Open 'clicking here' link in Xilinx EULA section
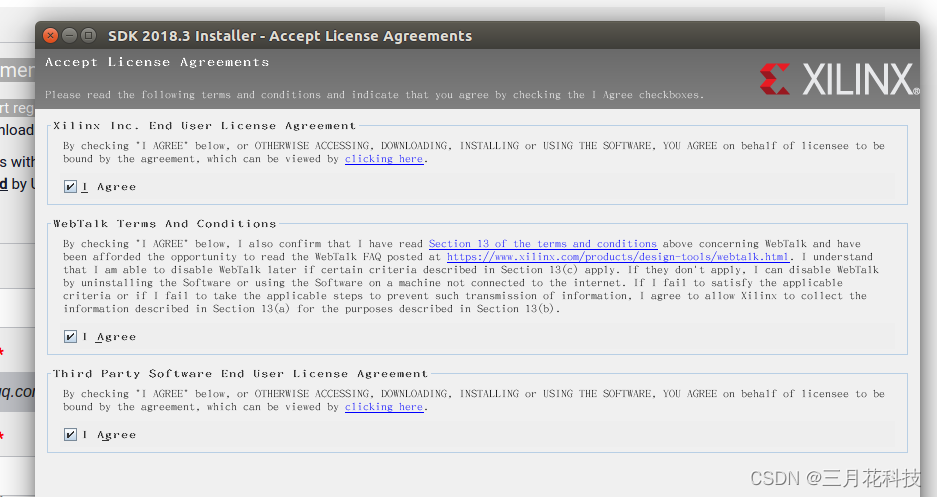 point(384,159)
